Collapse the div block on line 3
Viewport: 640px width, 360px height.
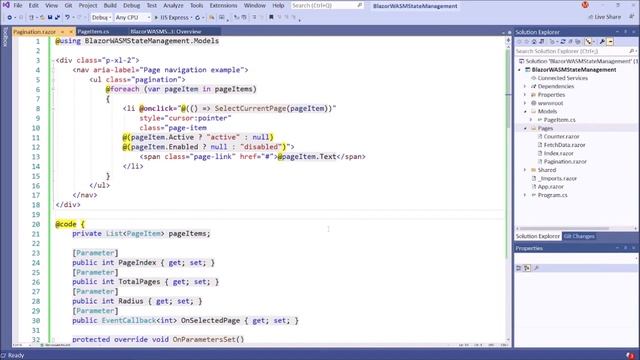pyautogui.click(x=53, y=60)
